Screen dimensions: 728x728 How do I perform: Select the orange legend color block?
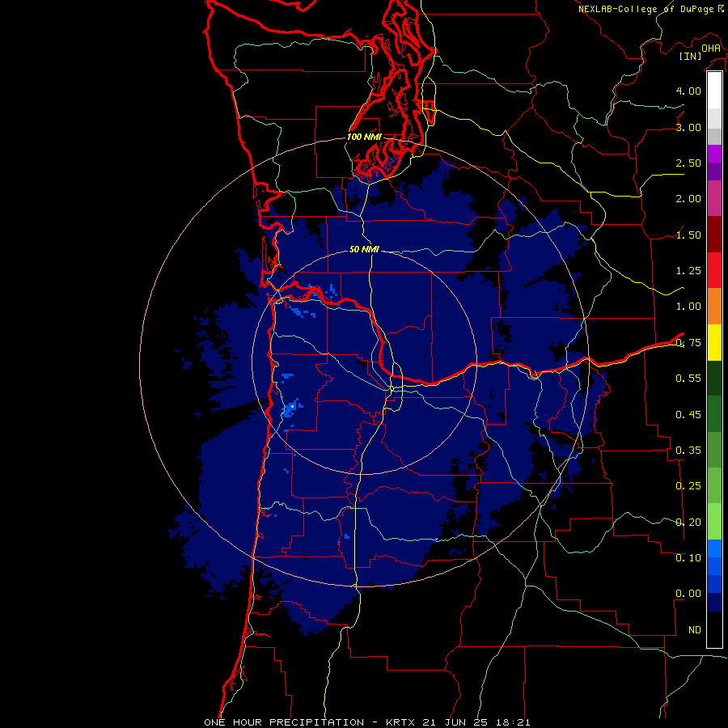click(x=714, y=307)
